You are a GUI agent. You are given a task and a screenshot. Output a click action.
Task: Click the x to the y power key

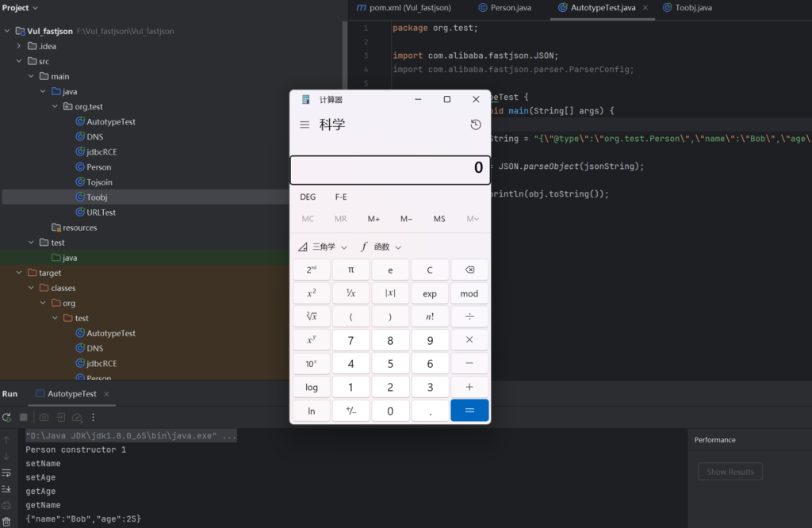[x=311, y=339]
